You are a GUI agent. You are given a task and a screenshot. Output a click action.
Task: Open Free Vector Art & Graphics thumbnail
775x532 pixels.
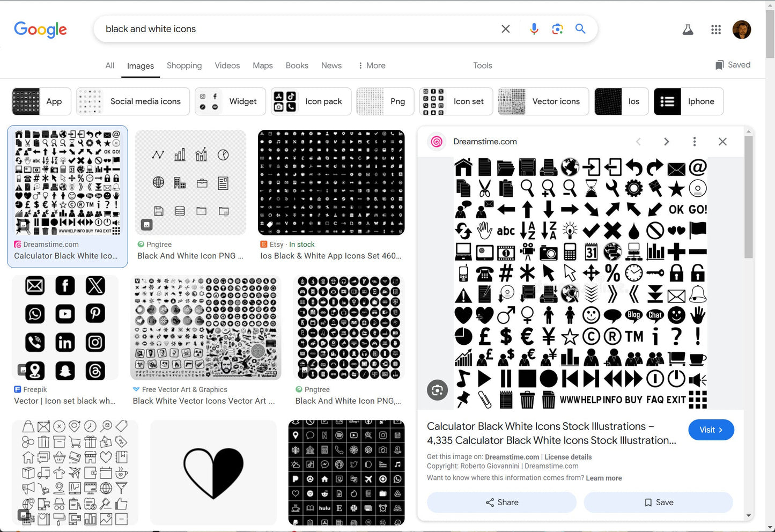206,328
